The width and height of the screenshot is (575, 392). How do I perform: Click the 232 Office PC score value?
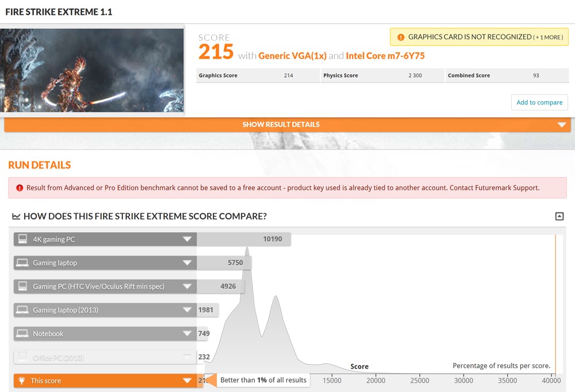click(204, 357)
